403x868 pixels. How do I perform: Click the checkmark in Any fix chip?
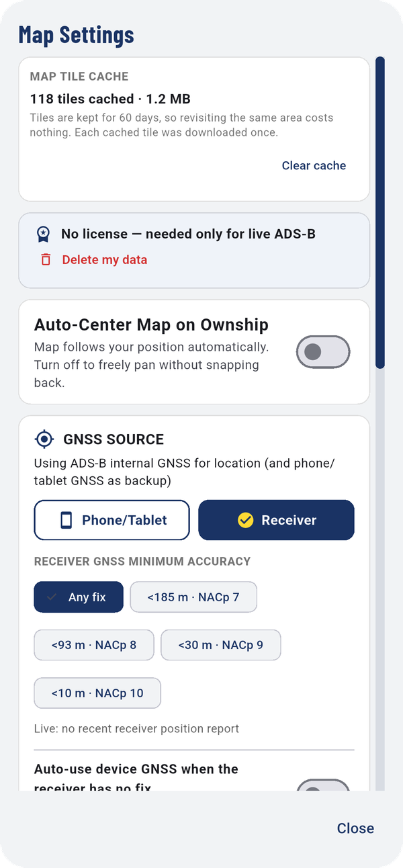[52, 597]
